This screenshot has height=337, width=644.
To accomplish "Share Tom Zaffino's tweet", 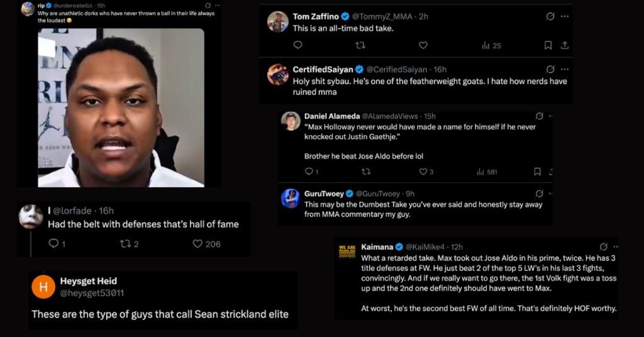I will pos(565,45).
